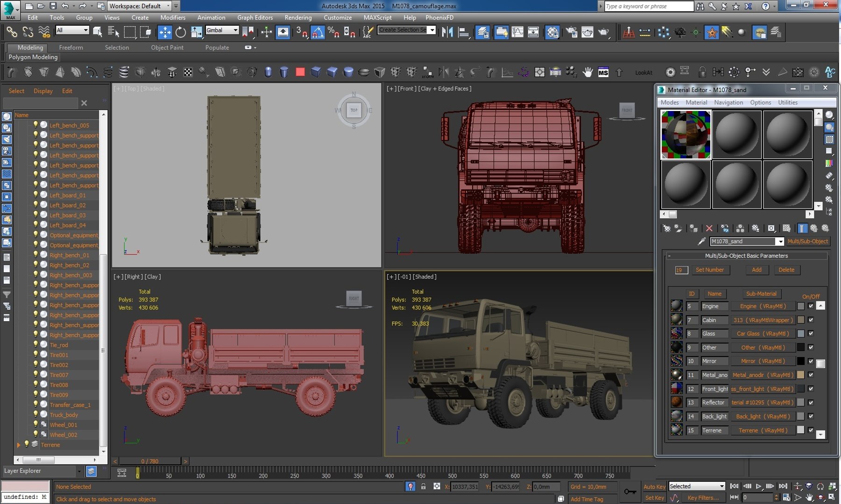Click the X coordinate input field
841x504 pixels.
click(465, 486)
